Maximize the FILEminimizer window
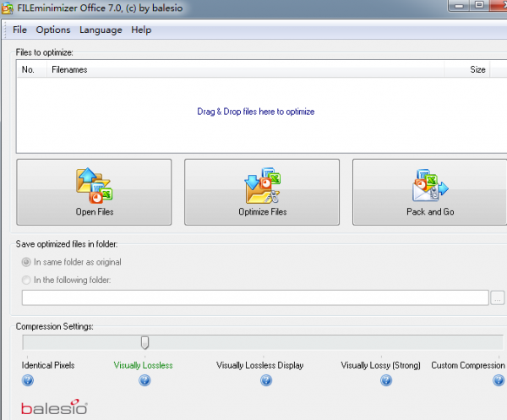507x420 pixels. tap(479, 5)
